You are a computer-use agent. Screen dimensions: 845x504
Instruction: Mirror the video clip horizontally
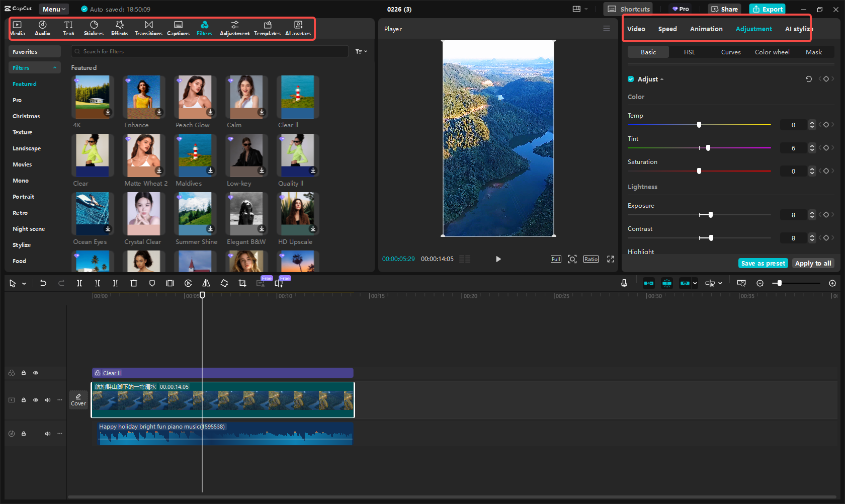coord(206,283)
